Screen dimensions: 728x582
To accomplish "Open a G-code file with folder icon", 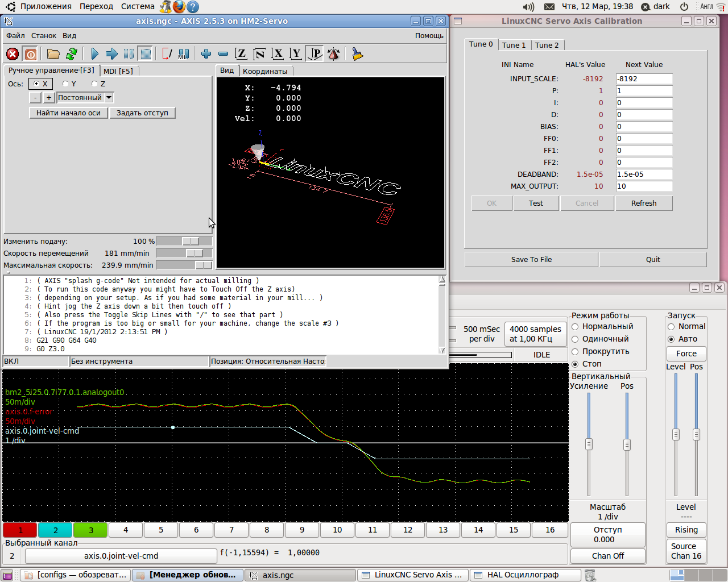I will 53,54.
